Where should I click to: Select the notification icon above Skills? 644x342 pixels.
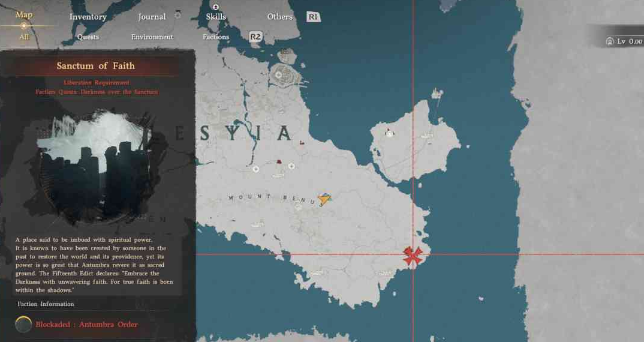tap(216, 7)
